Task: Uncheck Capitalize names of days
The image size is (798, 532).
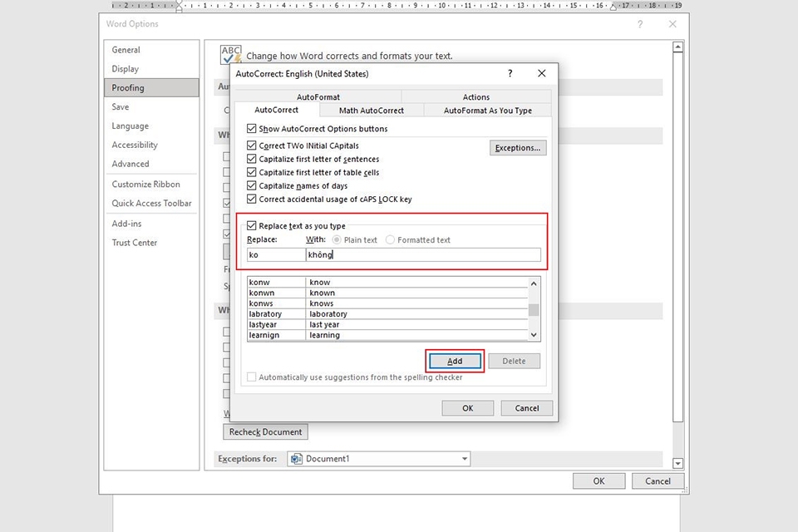Action: (x=251, y=185)
